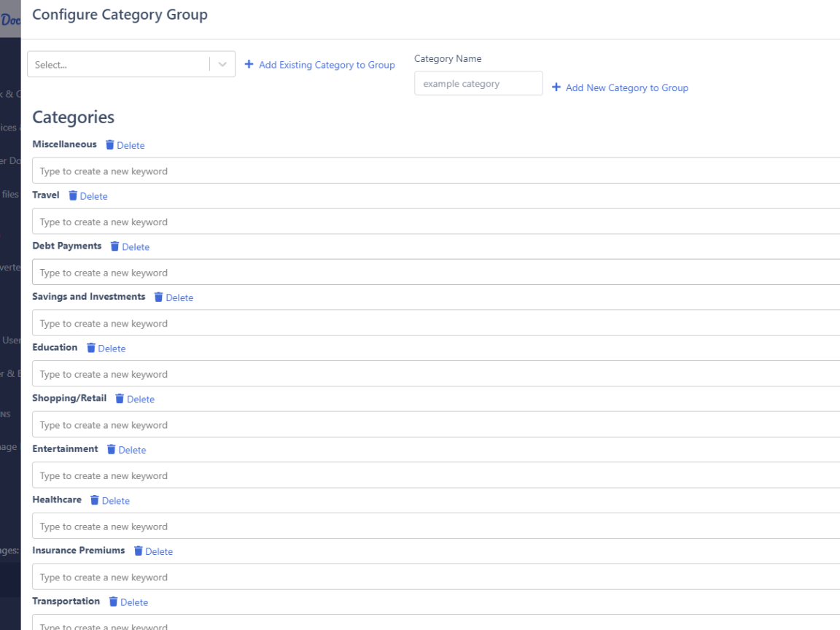Click trash icon next to Transportation
840x630 pixels.
113,602
